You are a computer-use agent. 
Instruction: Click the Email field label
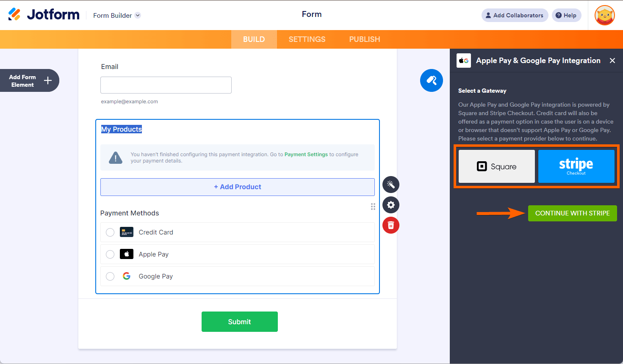(x=110, y=67)
